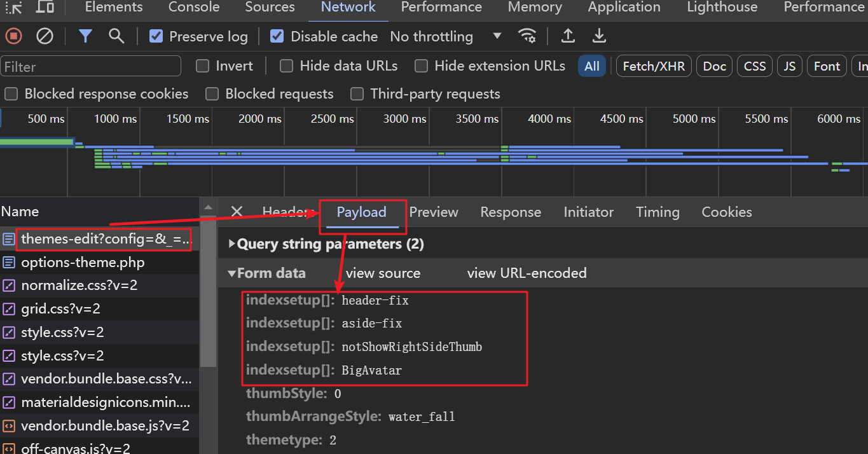Filter by JS requests
This screenshot has height=454, width=868.
790,66
